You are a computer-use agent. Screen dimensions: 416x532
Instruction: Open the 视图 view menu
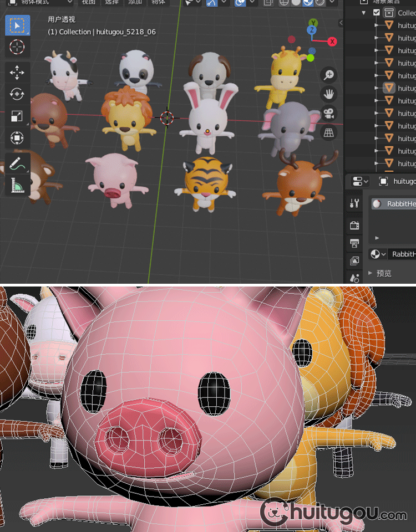pos(88,2)
